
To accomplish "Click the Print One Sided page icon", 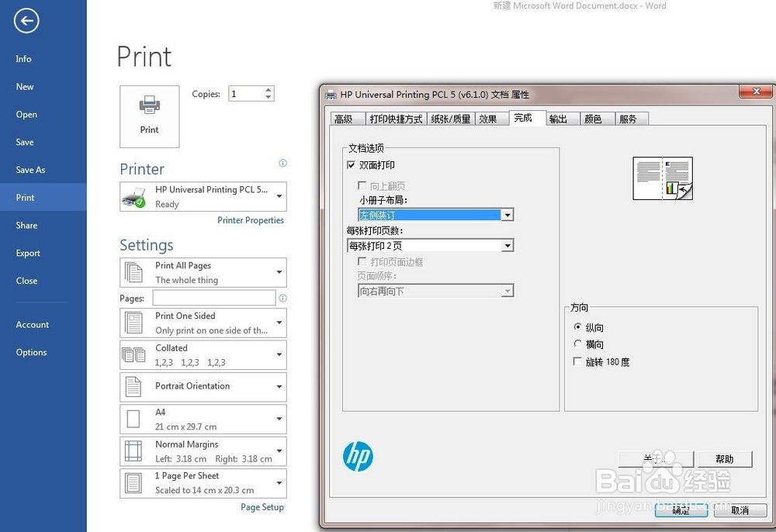I will [x=133, y=323].
